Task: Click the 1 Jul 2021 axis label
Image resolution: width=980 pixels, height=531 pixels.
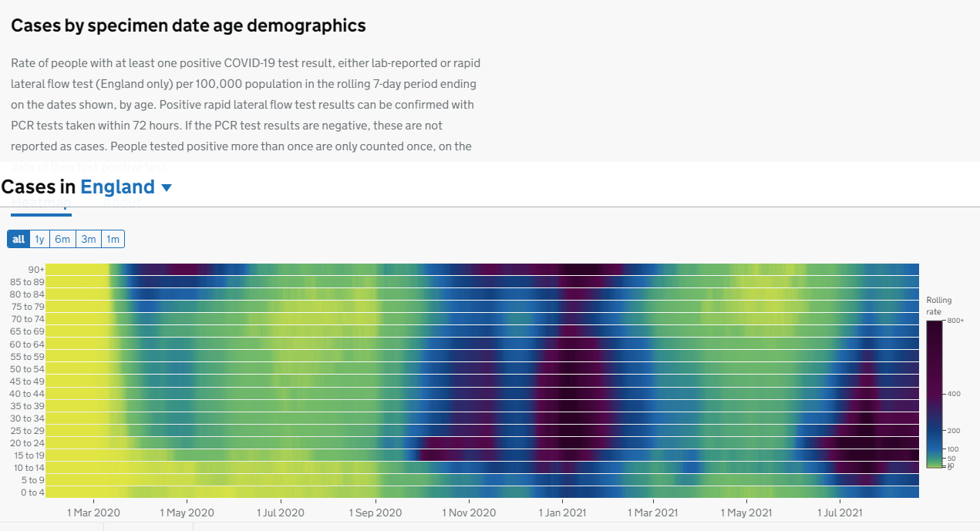Action: [839, 513]
